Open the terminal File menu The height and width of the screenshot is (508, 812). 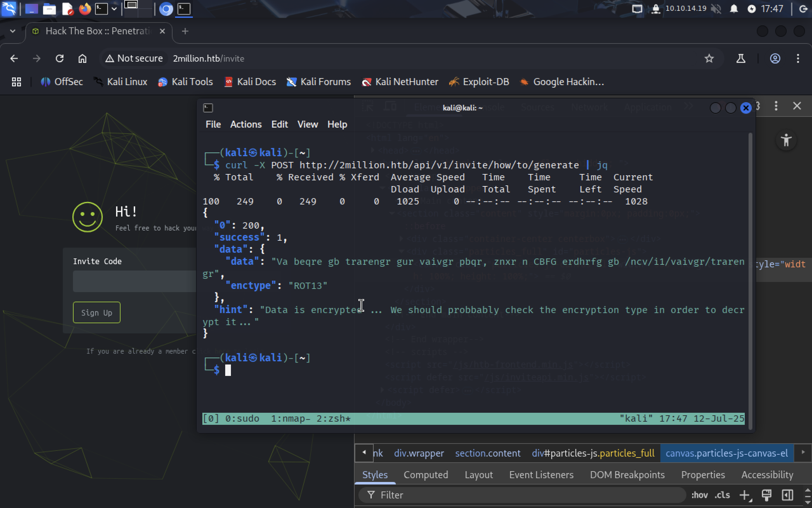(213, 124)
